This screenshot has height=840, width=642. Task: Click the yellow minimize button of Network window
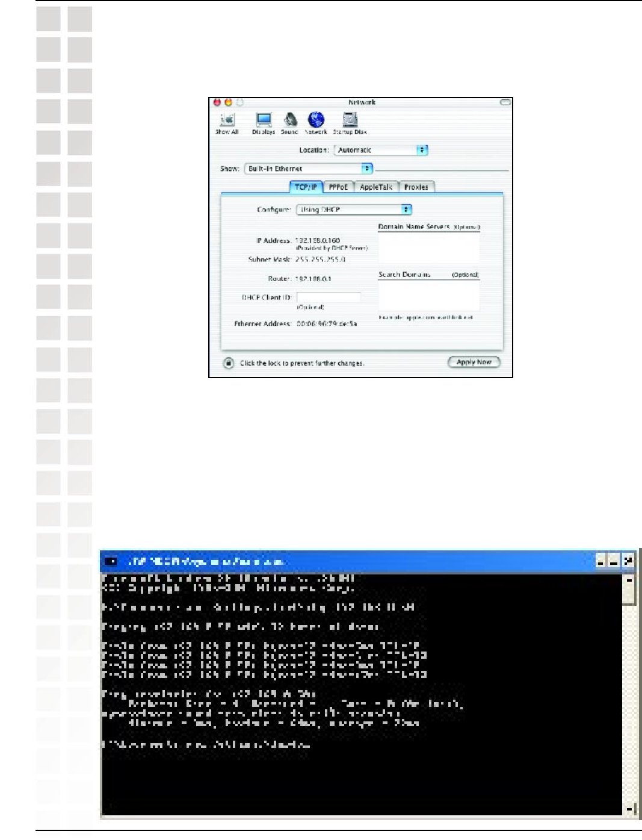click(x=229, y=102)
